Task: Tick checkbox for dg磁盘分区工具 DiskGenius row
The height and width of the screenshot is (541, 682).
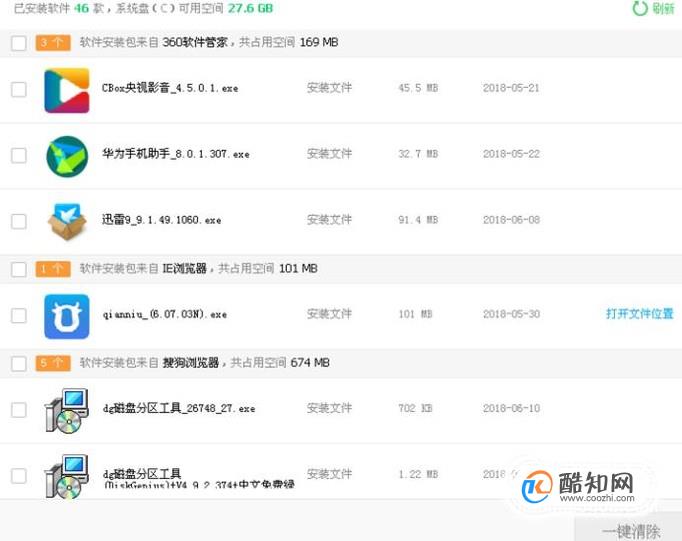Action: pyautogui.click(x=19, y=475)
